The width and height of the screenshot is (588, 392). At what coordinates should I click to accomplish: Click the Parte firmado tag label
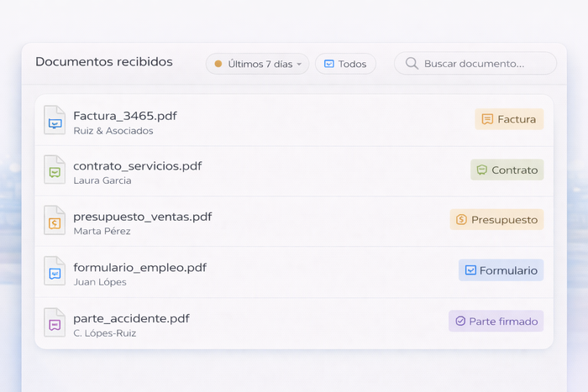coord(496,321)
